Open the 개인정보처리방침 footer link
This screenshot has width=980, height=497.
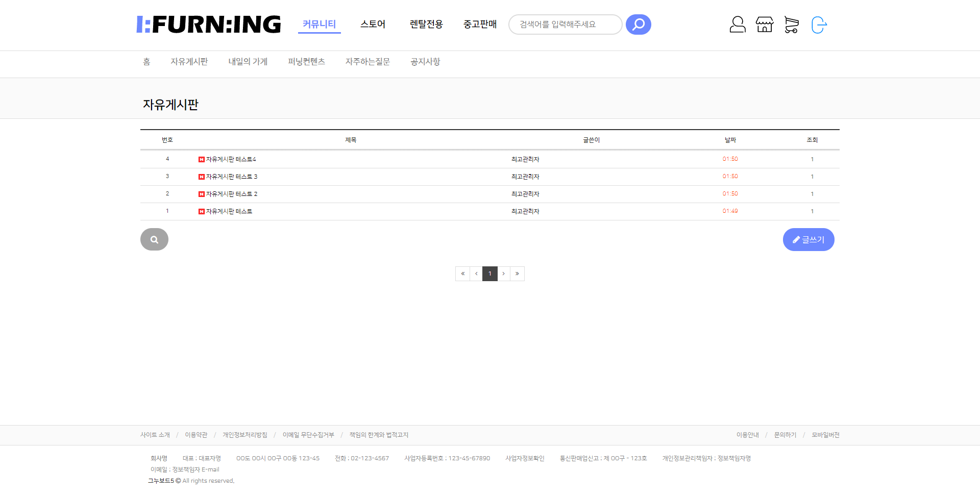click(x=244, y=435)
